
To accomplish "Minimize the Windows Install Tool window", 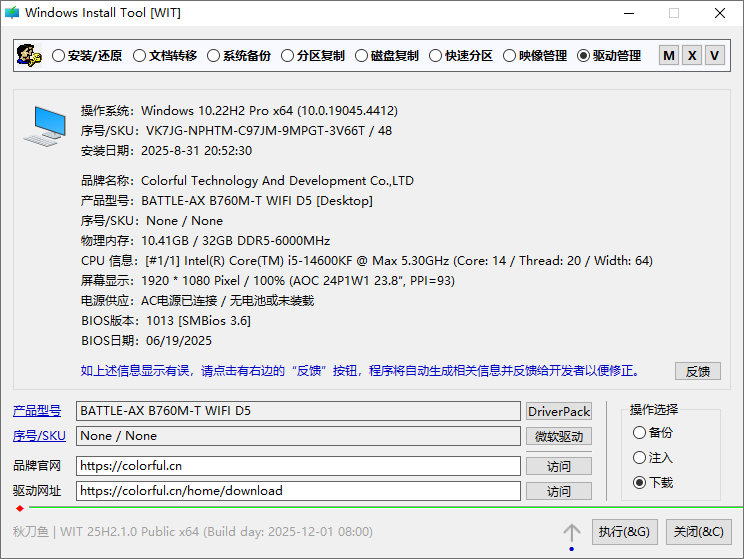I will 629,13.
